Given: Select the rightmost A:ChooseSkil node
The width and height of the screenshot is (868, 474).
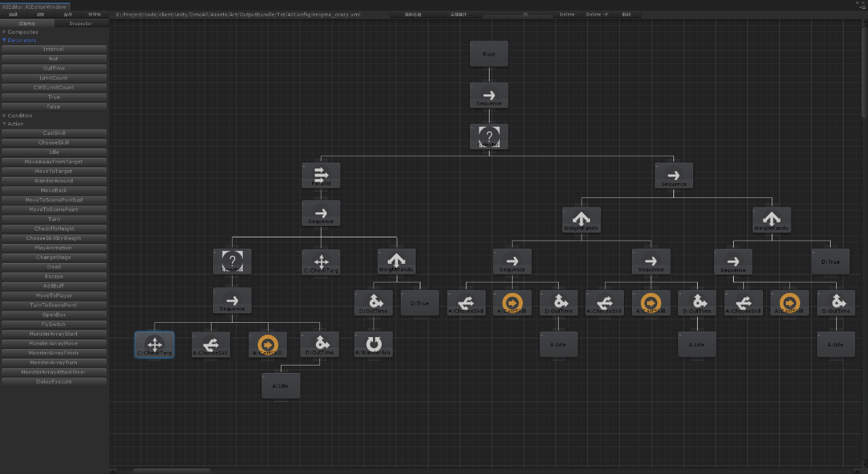Looking at the screenshot, I should point(743,302).
